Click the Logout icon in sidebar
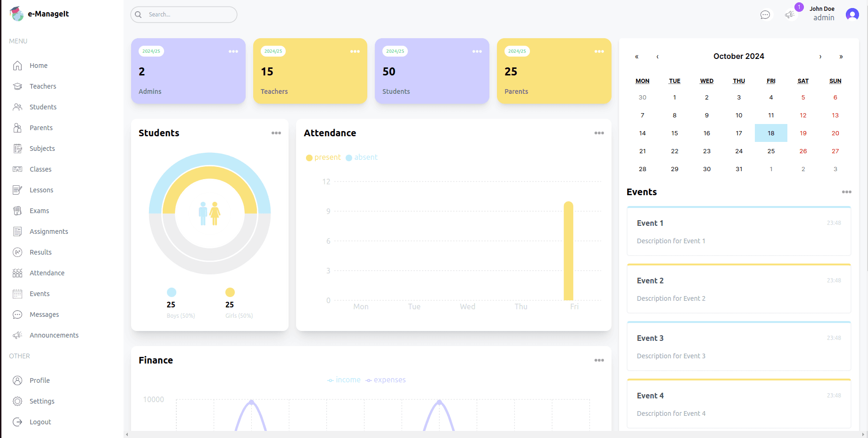868x438 pixels. pos(17,422)
